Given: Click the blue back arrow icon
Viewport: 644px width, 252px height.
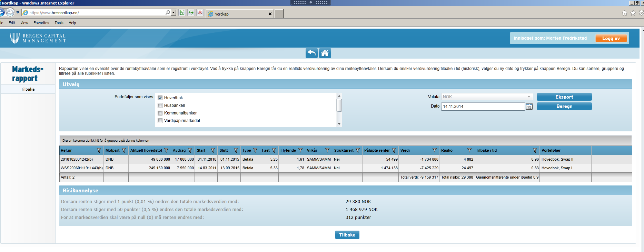Looking at the screenshot, I should tap(311, 53).
